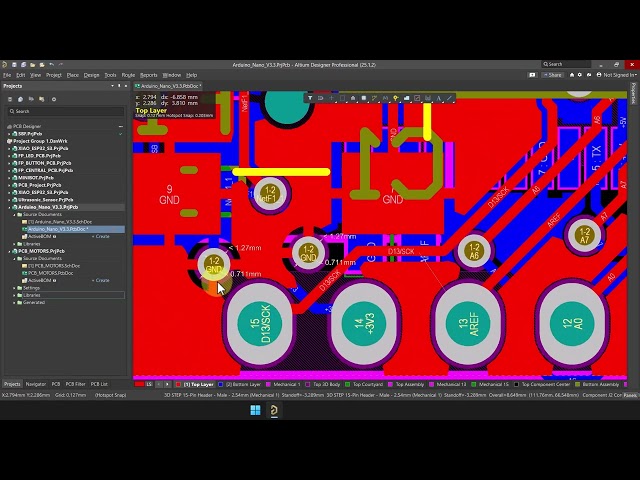Screen dimensions: 640x480
Task: Click the Save icon in quick access bar
Action: tap(14, 64)
